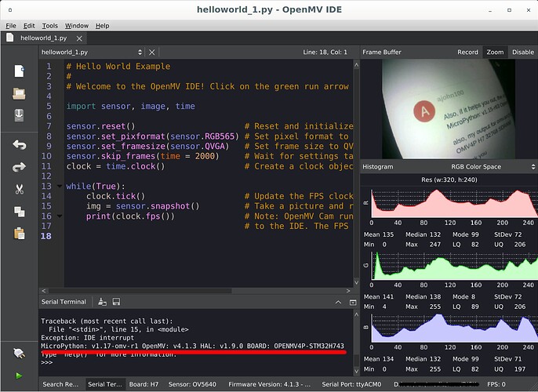Toggle the Disable frame buffer button
Screen dimensions: 538x392
point(522,53)
